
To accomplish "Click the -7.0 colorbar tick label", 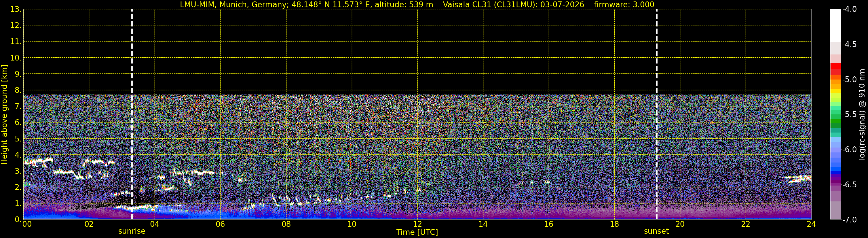I will (x=849, y=220).
